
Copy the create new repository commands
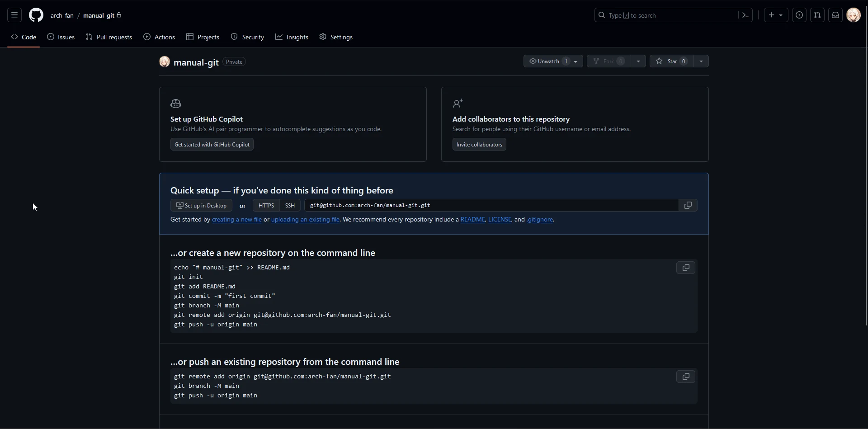pos(686,268)
